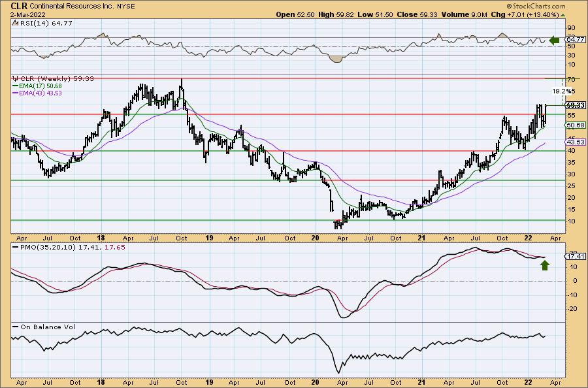Screen dimensions: 588x388
Task: Click the CLR (Weekly) 59.33 legend label
Action: tap(57, 79)
